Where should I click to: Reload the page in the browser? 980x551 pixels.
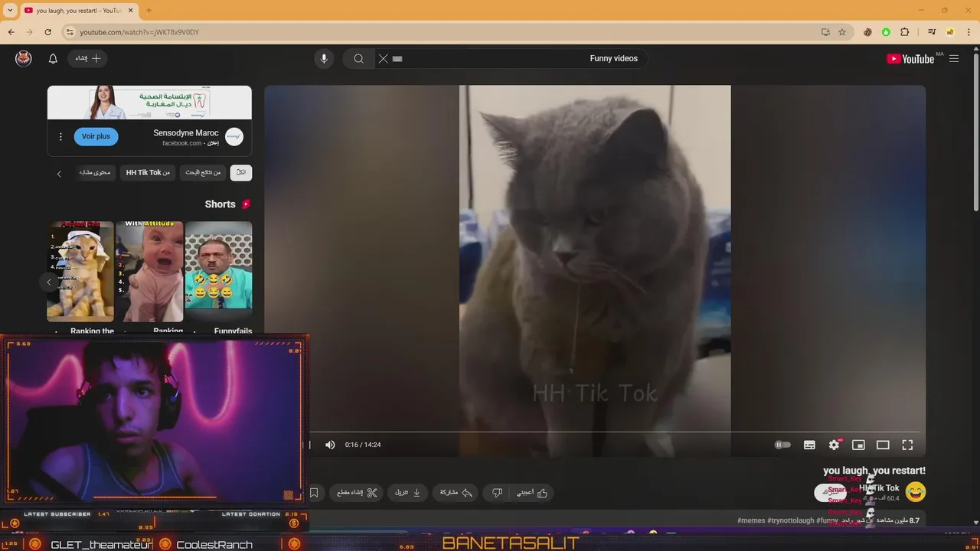click(48, 32)
